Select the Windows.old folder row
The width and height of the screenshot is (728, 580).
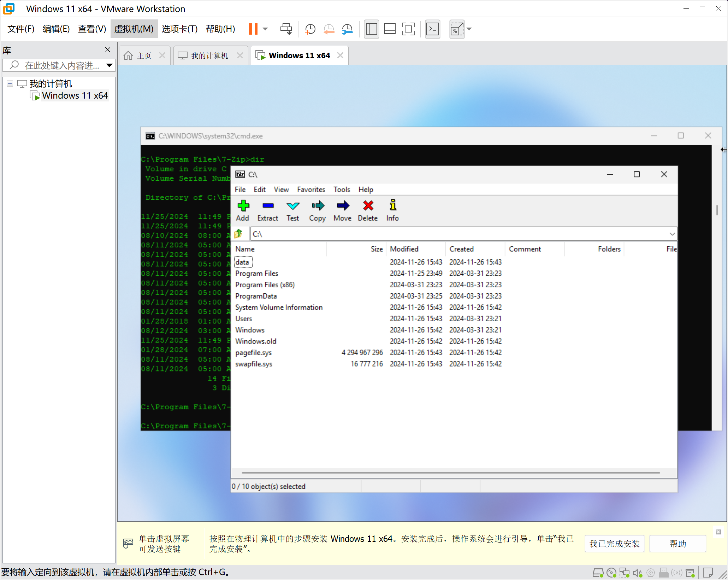(x=454, y=341)
